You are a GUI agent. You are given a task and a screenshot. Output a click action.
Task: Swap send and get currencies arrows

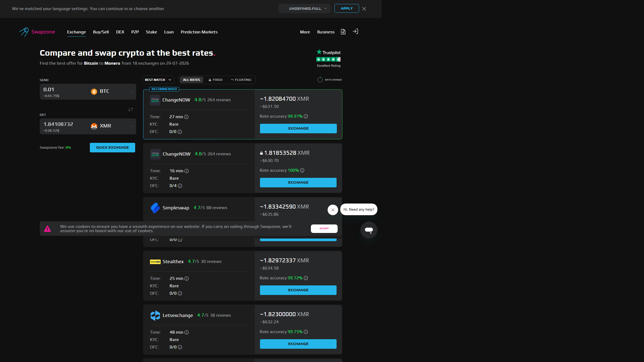(131, 109)
